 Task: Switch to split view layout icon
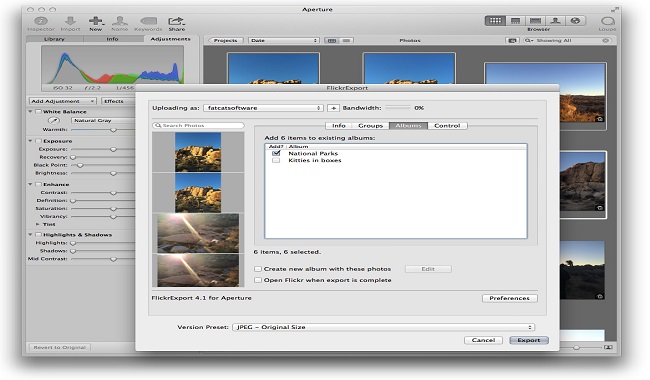pyautogui.click(x=516, y=21)
